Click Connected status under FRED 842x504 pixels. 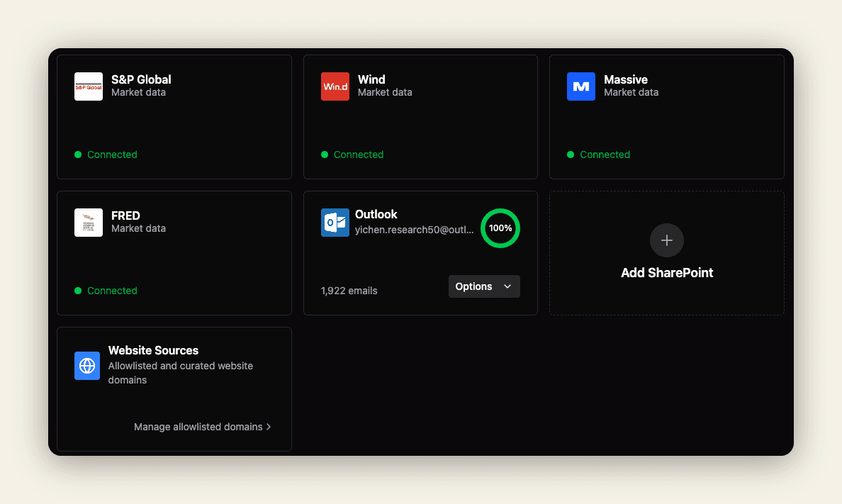(x=112, y=291)
